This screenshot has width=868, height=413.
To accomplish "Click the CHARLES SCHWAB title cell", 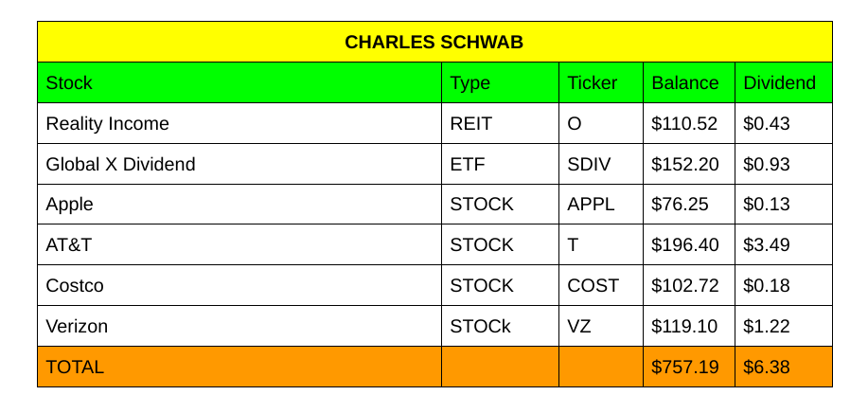I will coord(434,43).
